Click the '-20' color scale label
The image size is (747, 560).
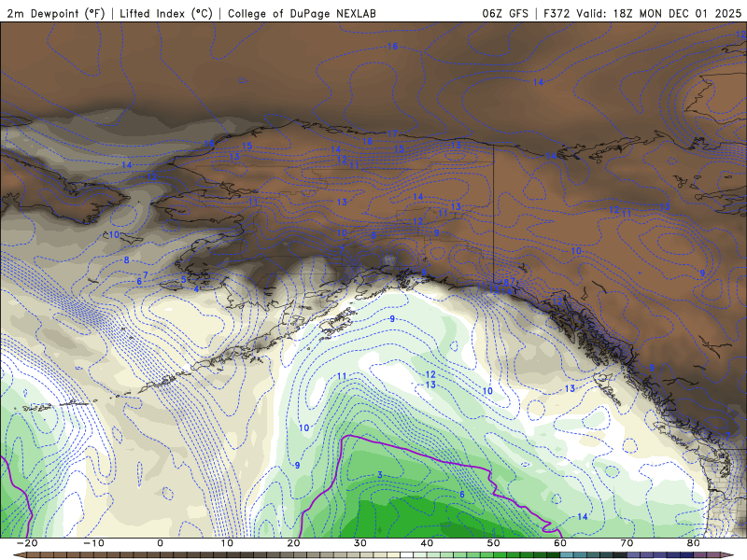pyautogui.click(x=27, y=543)
